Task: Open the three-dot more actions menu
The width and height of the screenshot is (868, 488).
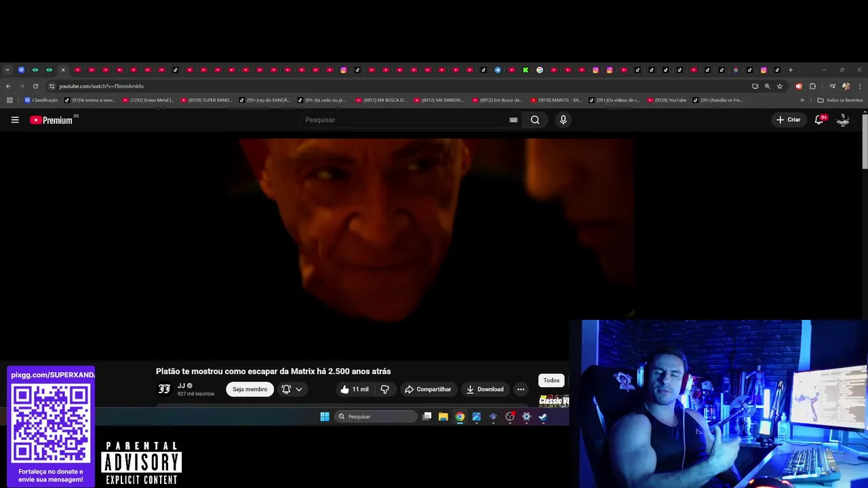Action: (x=521, y=389)
